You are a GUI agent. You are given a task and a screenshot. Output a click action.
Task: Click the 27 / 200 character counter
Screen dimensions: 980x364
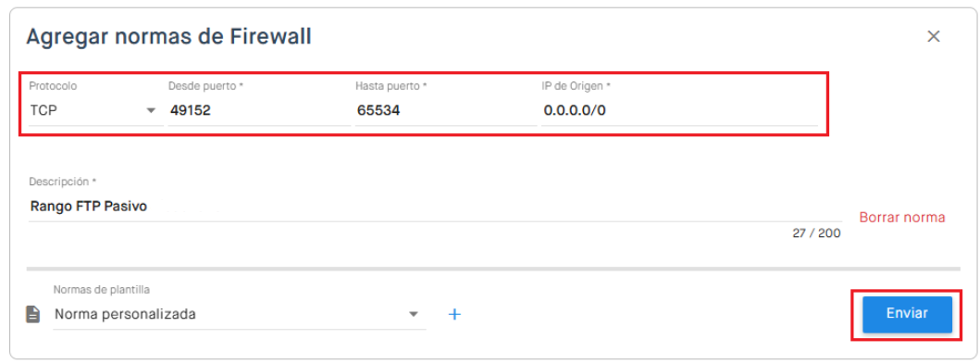816,234
